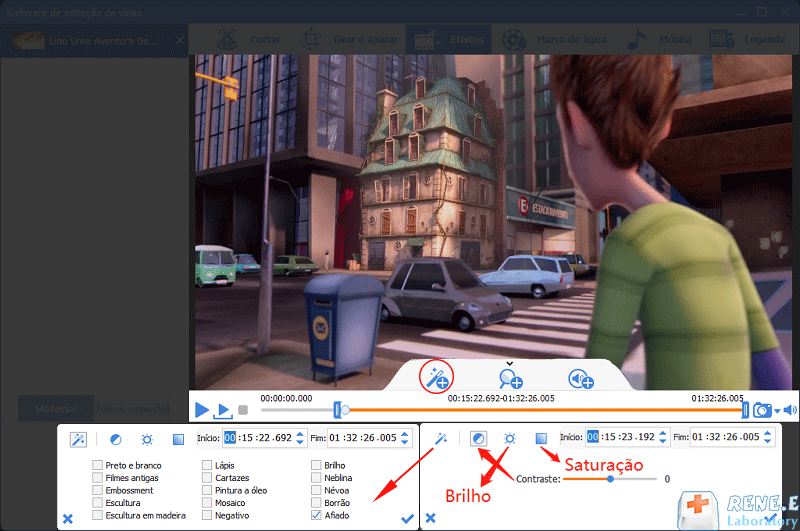Increase Fim time in right panel

[x=768, y=433]
